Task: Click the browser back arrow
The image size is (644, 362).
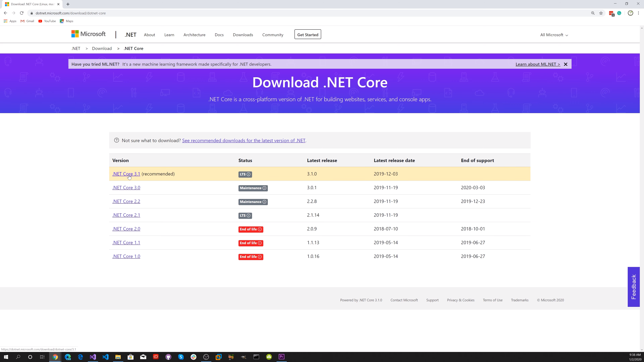Action: pyautogui.click(x=6, y=13)
